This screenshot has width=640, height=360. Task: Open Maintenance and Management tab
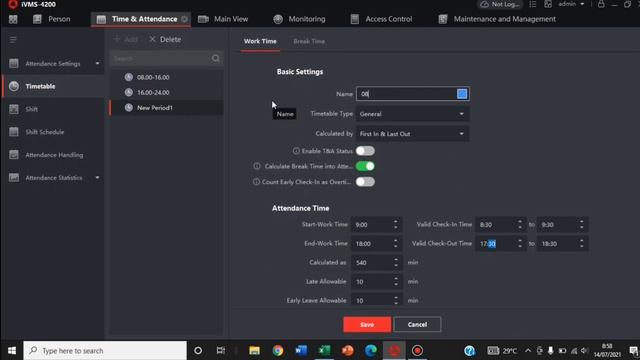(x=497, y=19)
